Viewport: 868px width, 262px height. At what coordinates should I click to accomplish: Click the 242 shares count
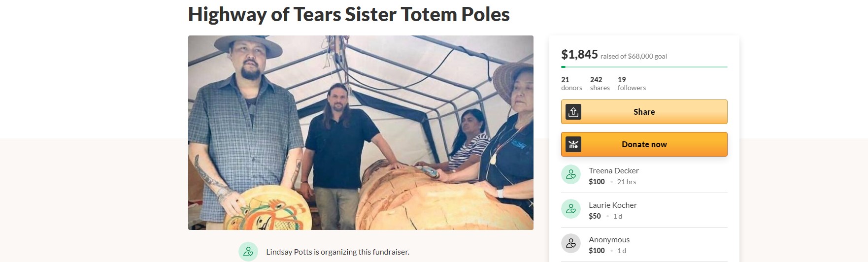(600, 83)
